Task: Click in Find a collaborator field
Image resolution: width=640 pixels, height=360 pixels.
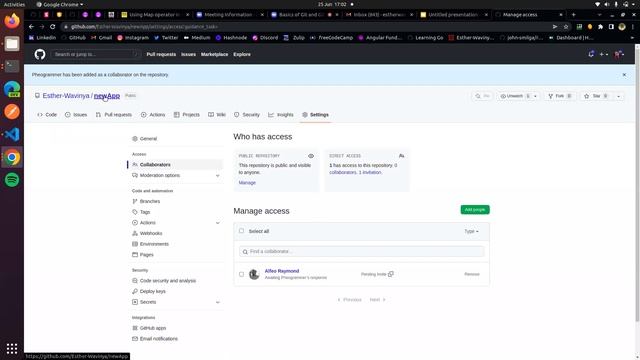Action: [x=361, y=251]
